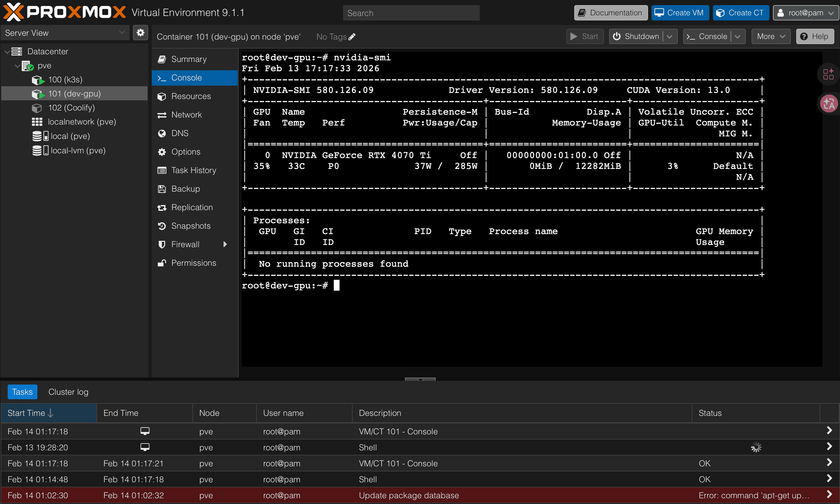Open the Permissions section

point(195,263)
